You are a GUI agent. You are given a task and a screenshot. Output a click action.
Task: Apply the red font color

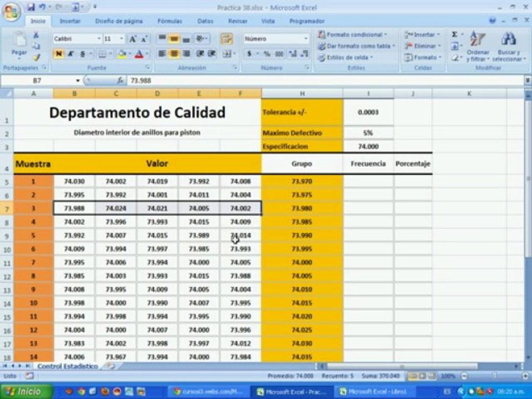(139, 54)
